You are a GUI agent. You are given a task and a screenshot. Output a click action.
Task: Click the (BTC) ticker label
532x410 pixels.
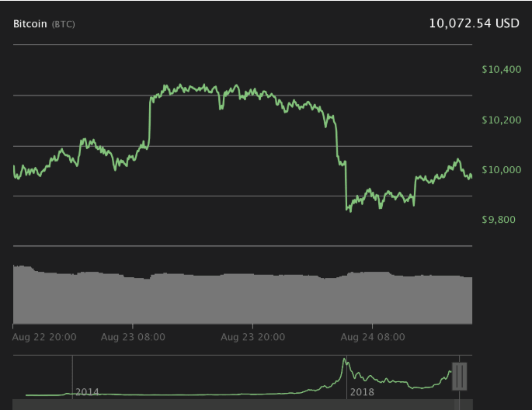click(63, 24)
